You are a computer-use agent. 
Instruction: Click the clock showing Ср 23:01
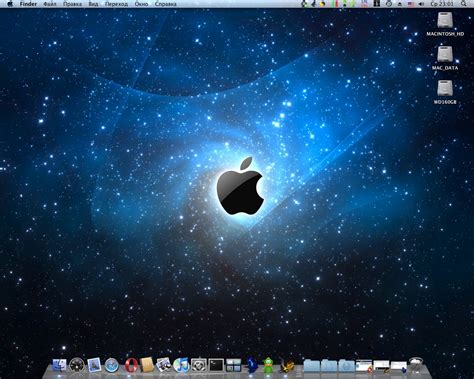pos(442,4)
